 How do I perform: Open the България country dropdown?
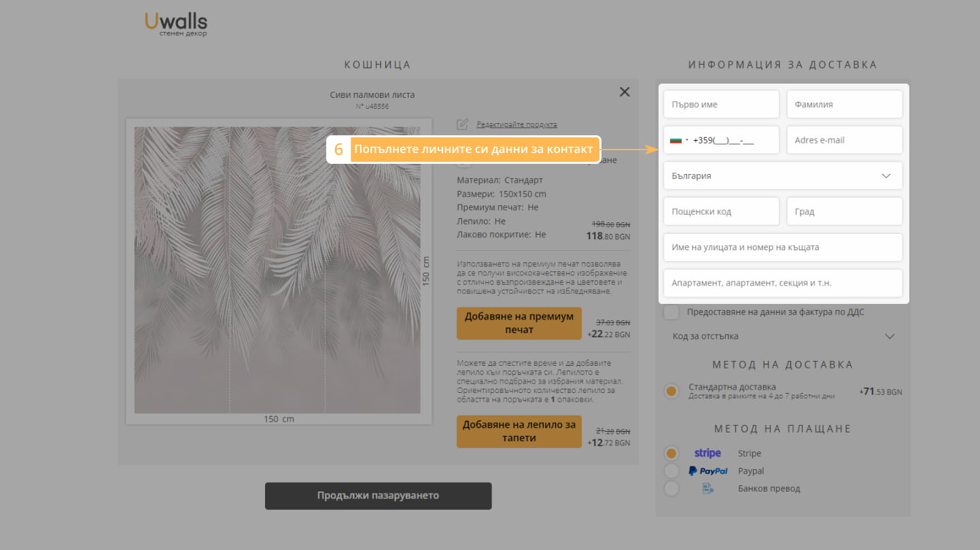pos(782,176)
